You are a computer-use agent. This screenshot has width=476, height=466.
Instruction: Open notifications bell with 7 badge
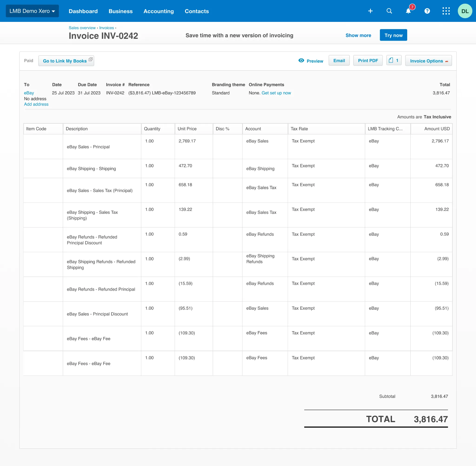point(409,11)
